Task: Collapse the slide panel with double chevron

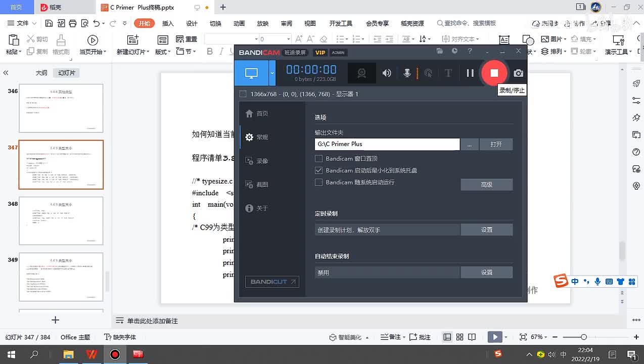Action: tap(6, 73)
